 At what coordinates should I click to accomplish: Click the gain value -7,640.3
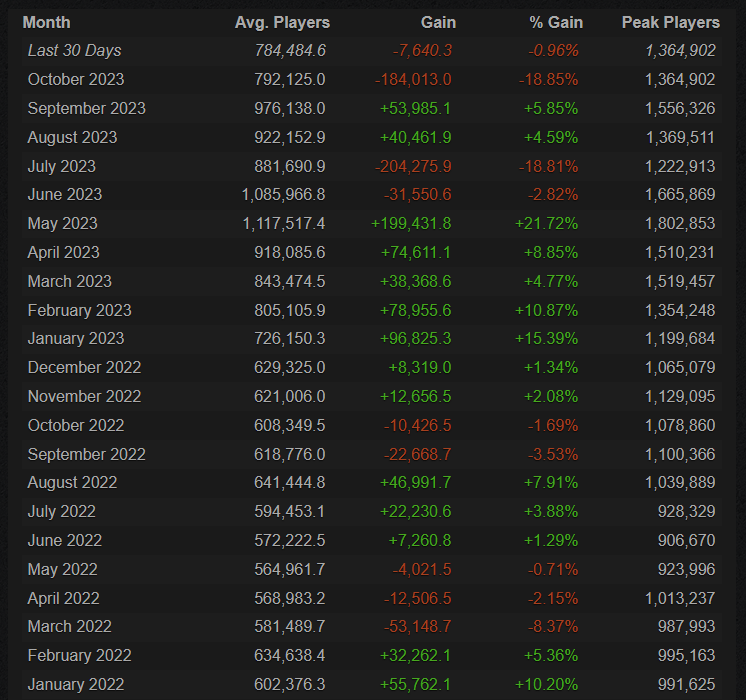[422, 50]
